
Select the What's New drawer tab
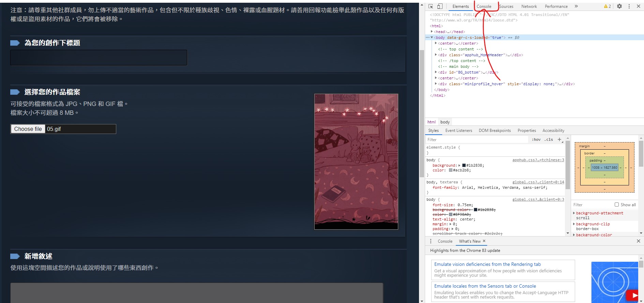click(470, 241)
